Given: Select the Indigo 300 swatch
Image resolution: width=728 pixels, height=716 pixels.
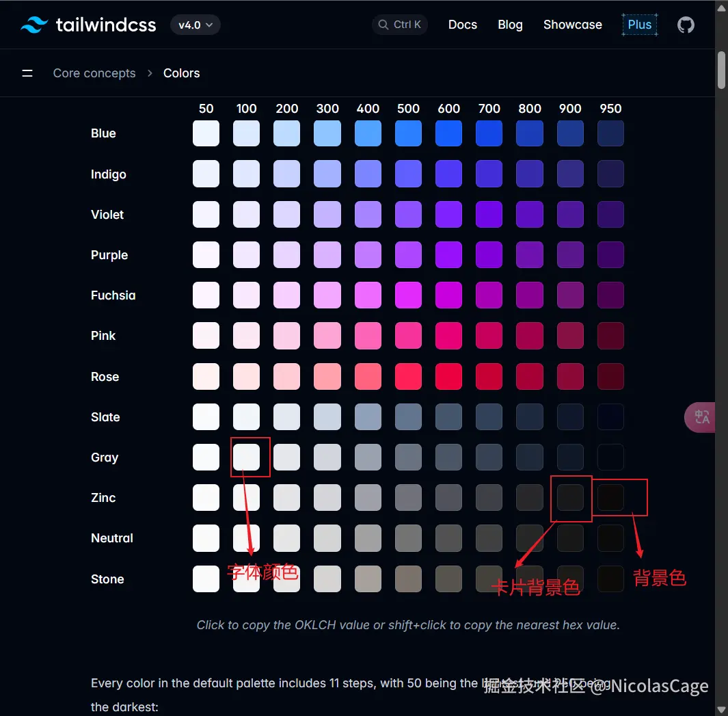Looking at the screenshot, I should pos(327,174).
